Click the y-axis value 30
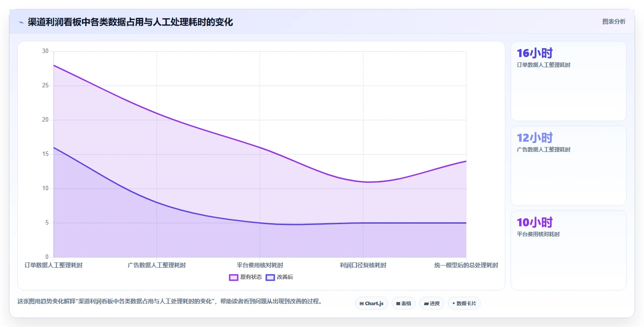The width and height of the screenshot is (644, 327). click(x=45, y=51)
